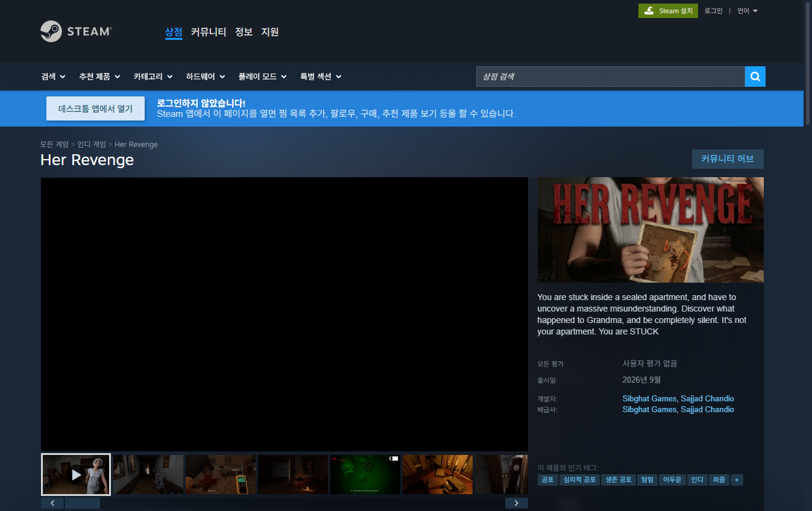Click the thumbnail strip right arrow
This screenshot has width=812, height=511.
click(x=517, y=503)
